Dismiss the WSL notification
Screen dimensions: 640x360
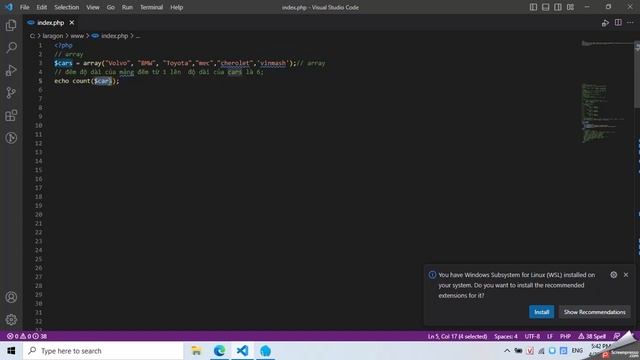(x=626, y=275)
